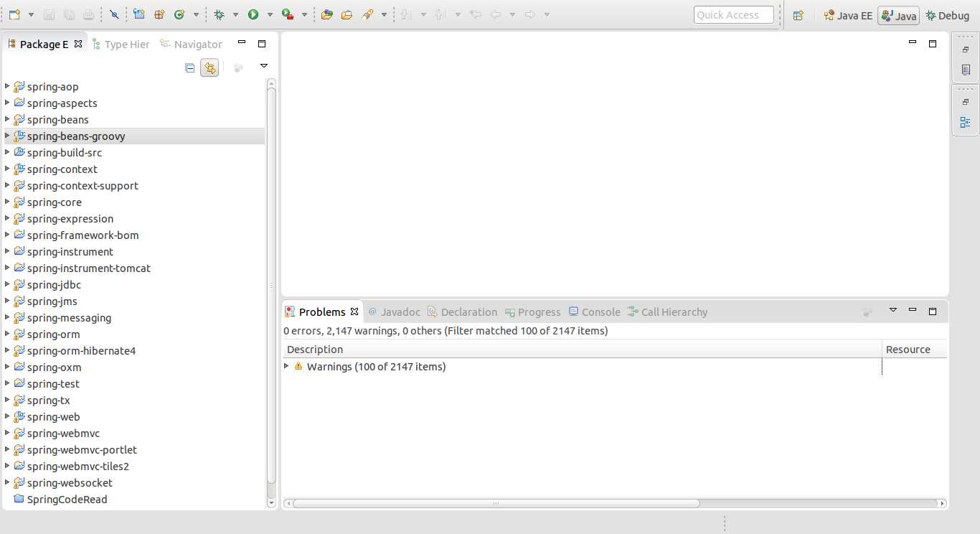980x534 pixels.
Task: Close the Package Explorer tab
Action: pos(78,44)
